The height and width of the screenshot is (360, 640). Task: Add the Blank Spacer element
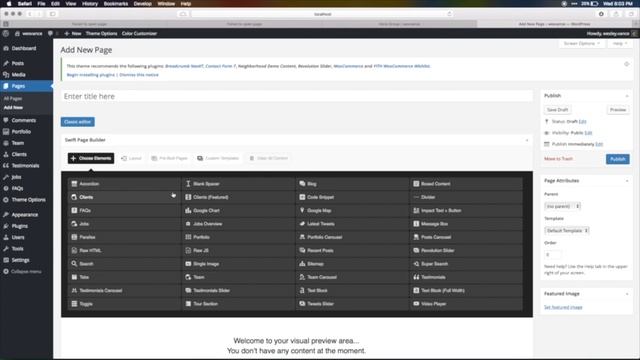[238, 184]
